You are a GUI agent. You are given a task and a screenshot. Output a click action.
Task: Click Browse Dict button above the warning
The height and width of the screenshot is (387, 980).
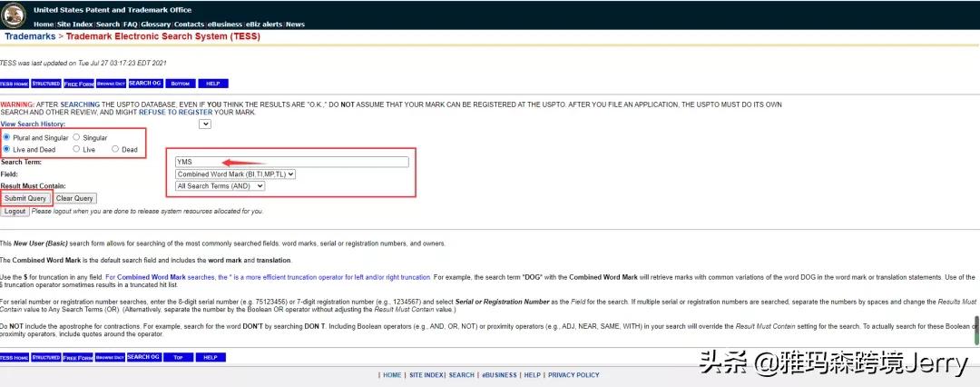(112, 84)
